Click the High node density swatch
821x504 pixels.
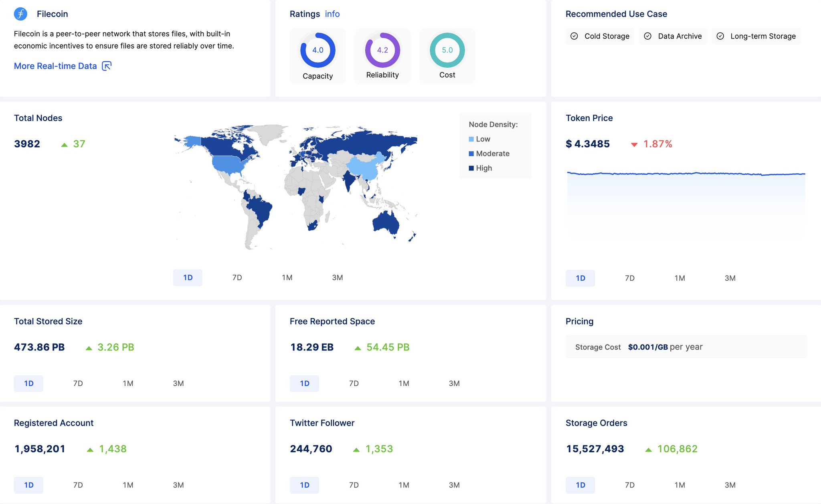point(471,168)
